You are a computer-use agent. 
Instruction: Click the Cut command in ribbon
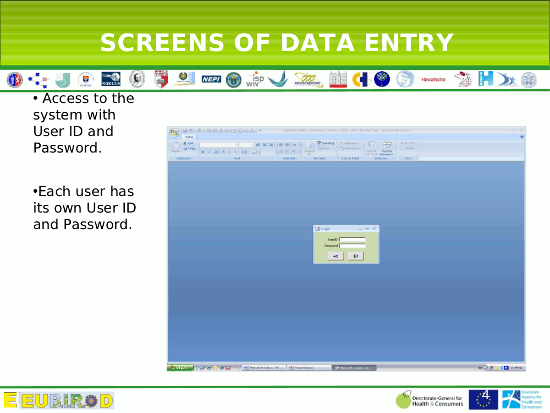point(189,144)
